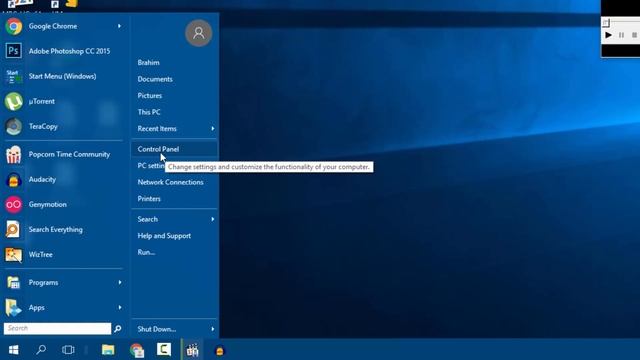Open File Explorer from the taskbar

tap(108, 350)
